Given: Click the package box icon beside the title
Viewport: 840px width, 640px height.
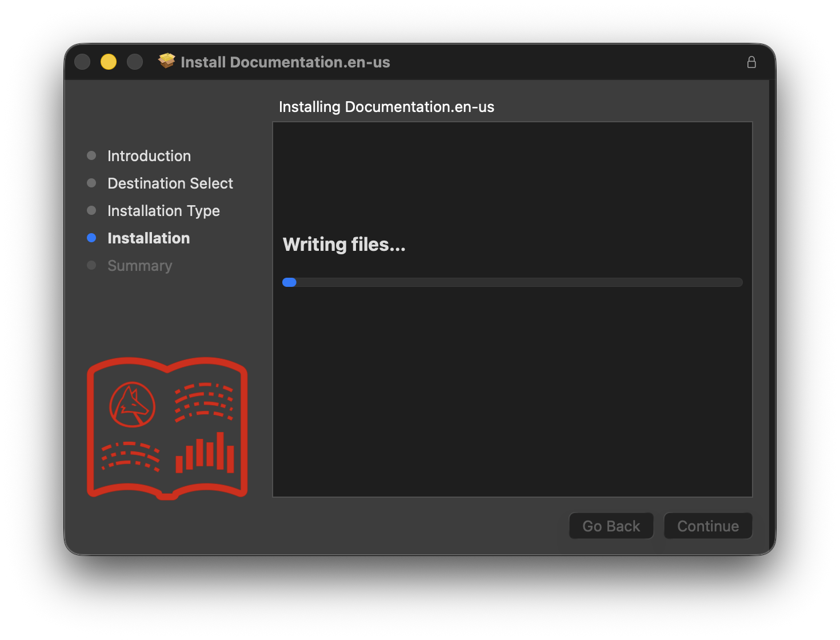Looking at the screenshot, I should (167, 61).
